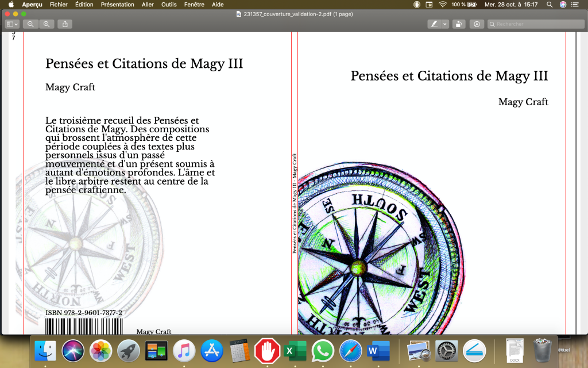This screenshot has width=588, height=368.
Task: Open Finder from the Dock
Action: [46, 350]
